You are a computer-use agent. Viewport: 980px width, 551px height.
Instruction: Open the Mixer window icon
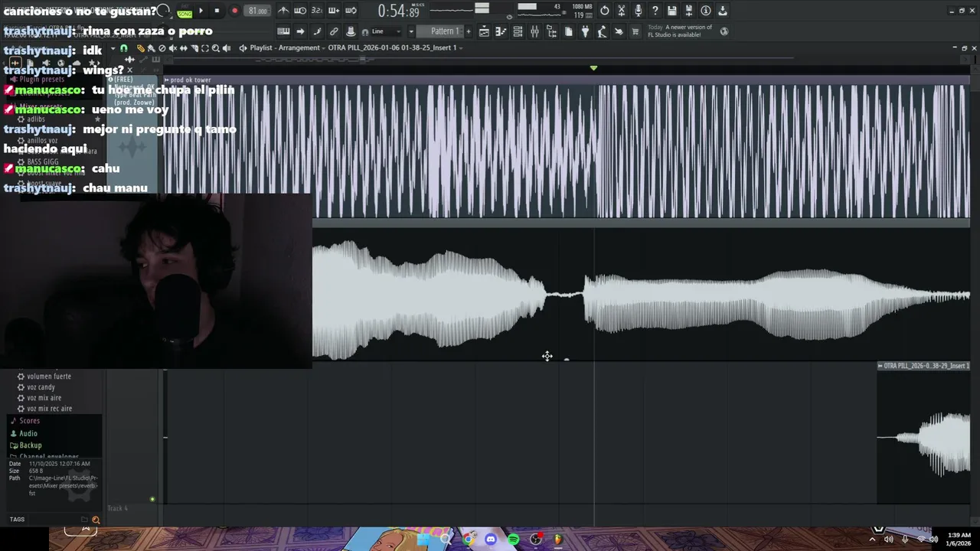click(x=534, y=31)
